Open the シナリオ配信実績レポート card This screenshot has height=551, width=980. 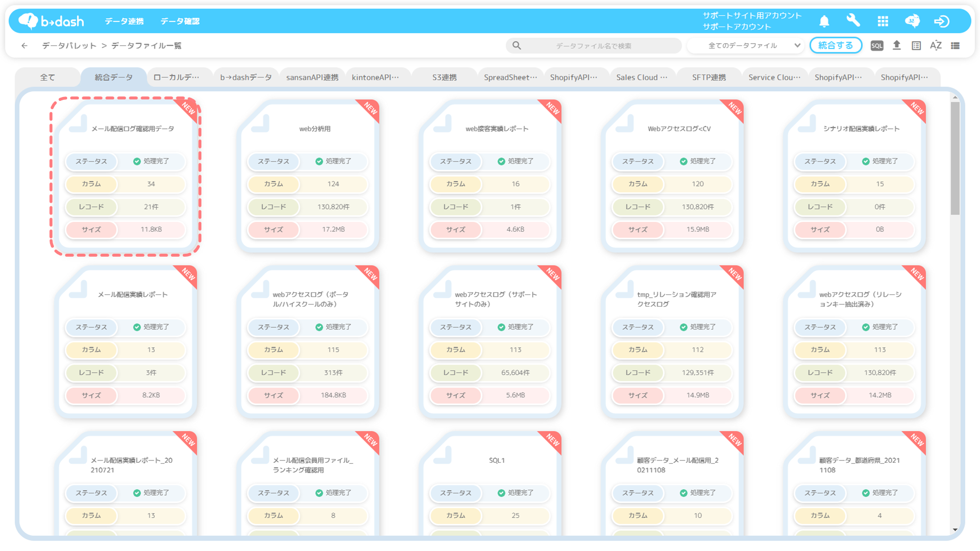pos(855,176)
